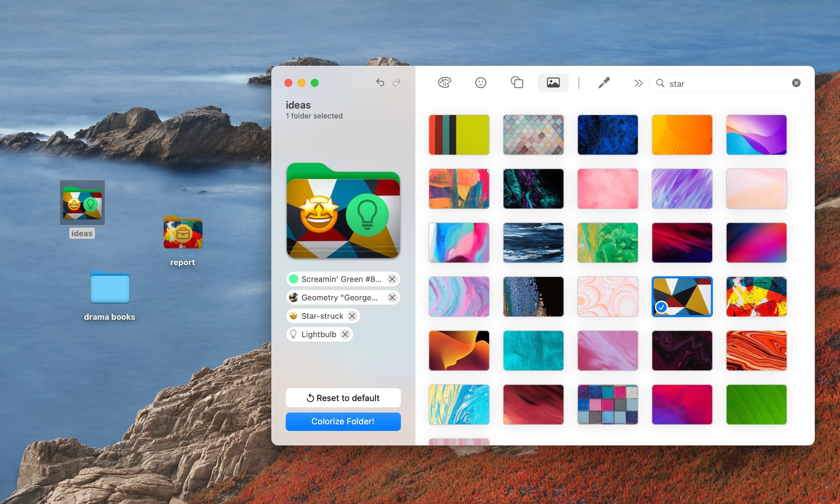
Task: Clear the star search text
Action: tap(796, 83)
